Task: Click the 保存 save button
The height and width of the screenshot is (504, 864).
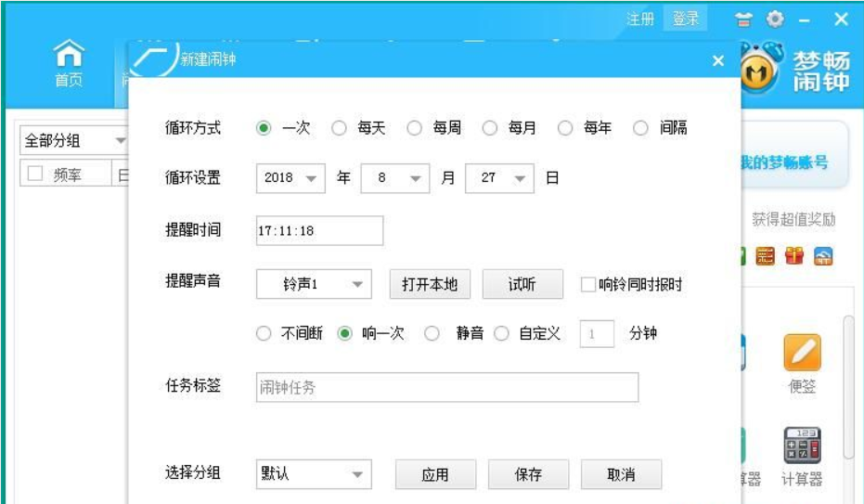Action: click(x=528, y=474)
